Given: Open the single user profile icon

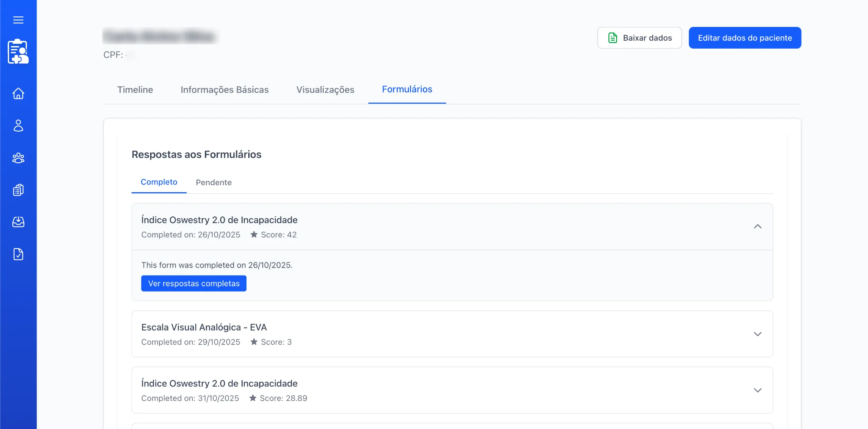Looking at the screenshot, I should click(18, 126).
